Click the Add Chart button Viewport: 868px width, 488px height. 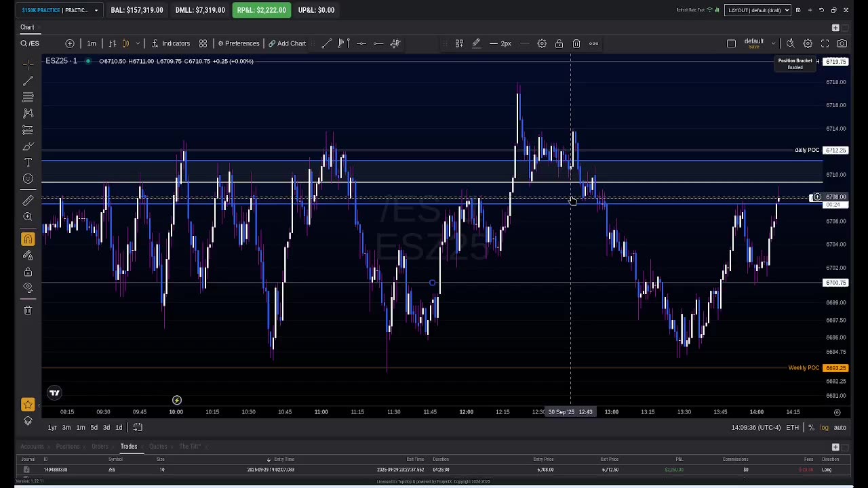coord(287,43)
